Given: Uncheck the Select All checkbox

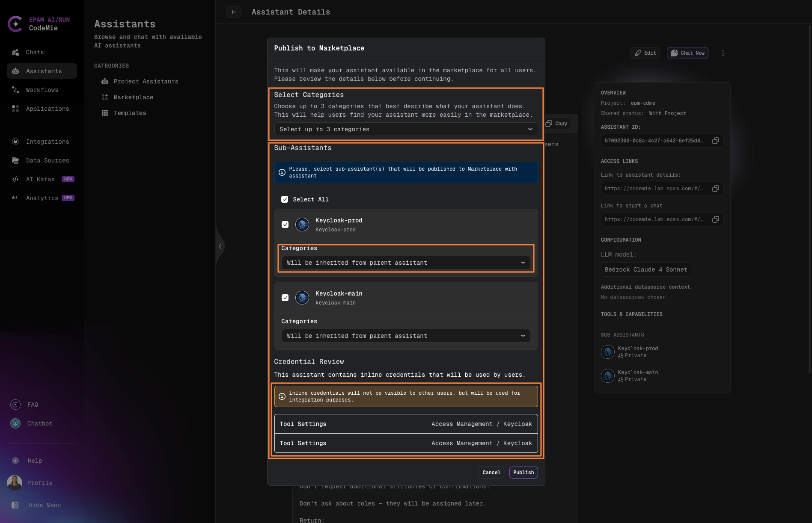Looking at the screenshot, I should click(x=285, y=199).
